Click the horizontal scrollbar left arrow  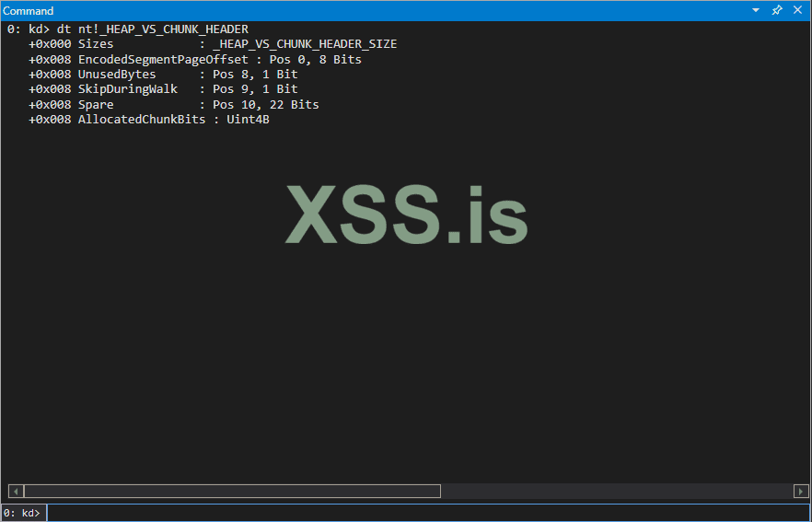click(16, 491)
